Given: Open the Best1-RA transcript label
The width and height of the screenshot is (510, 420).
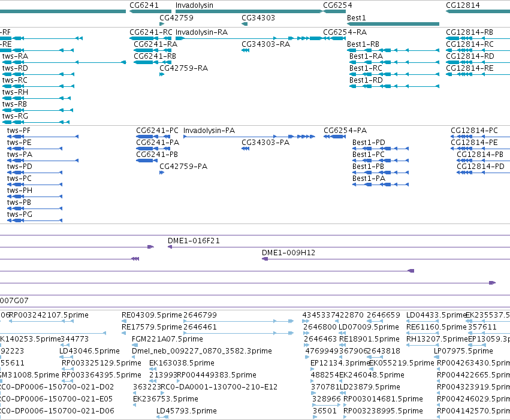Looking at the screenshot, I should [x=366, y=56].
